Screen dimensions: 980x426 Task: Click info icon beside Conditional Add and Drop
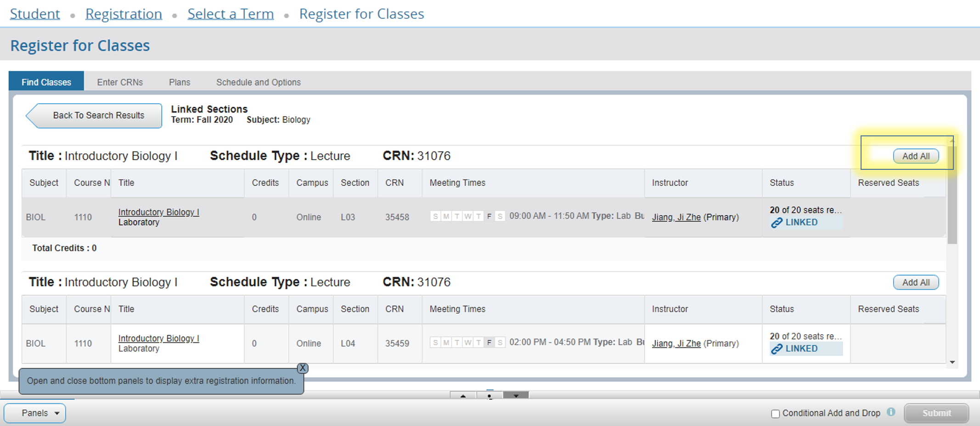click(891, 412)
